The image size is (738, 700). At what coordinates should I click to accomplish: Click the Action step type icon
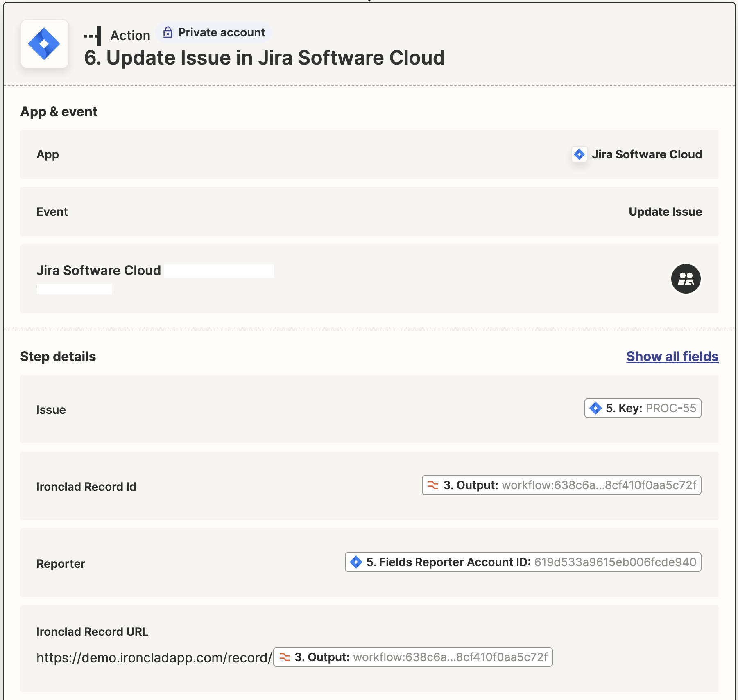[93, 36]
